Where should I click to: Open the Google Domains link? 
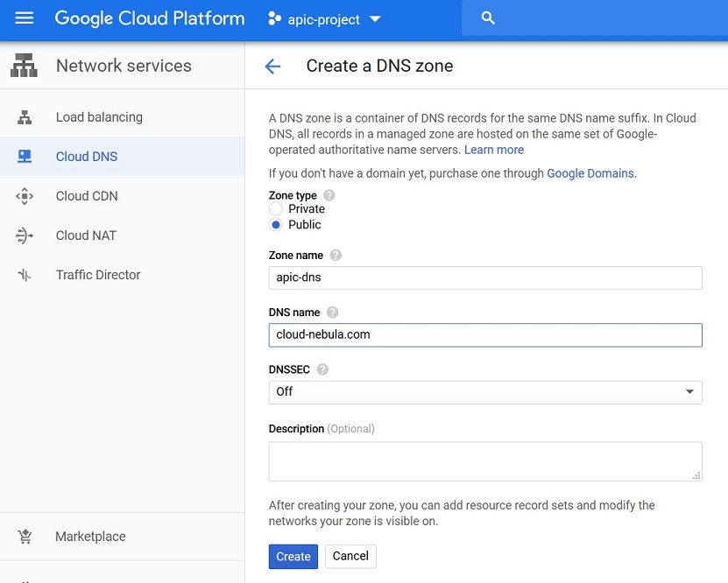click(590, 173)
